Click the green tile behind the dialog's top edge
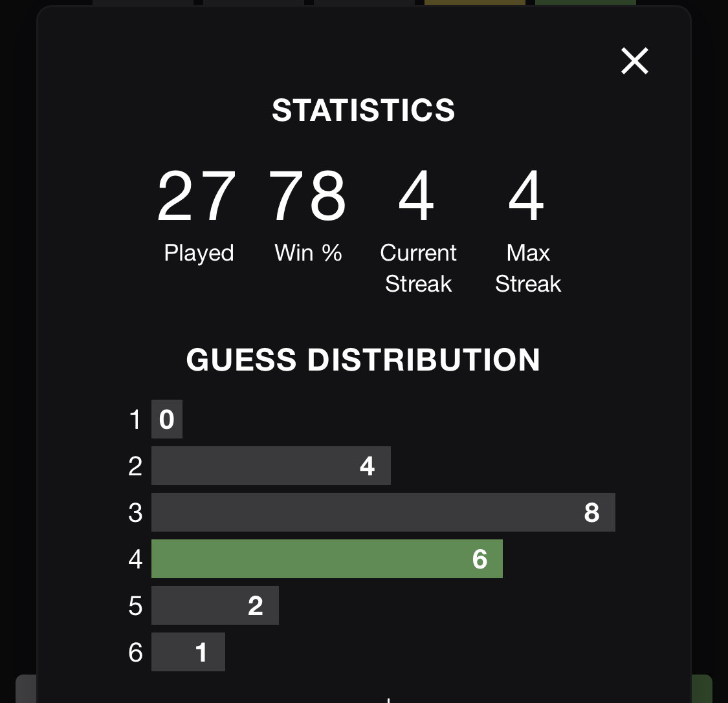 (x=586, y=3)
